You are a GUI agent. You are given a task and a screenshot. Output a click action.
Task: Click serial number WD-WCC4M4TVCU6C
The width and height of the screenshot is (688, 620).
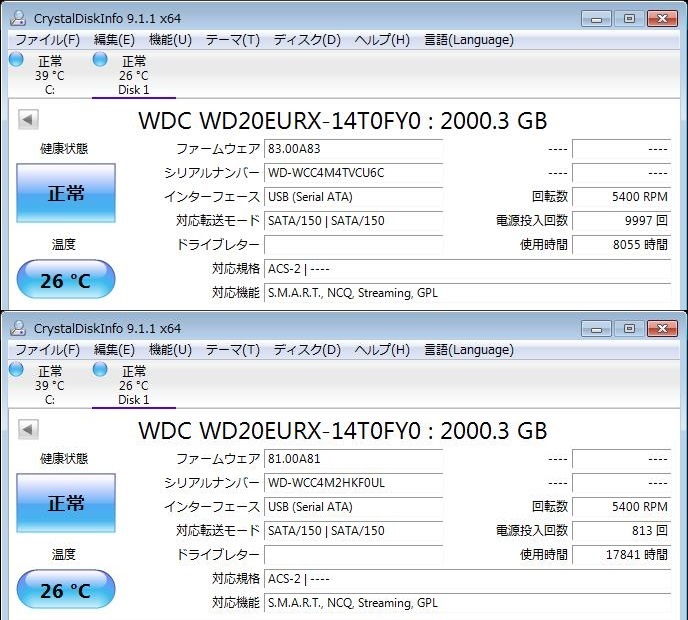(x=353, y=173)
